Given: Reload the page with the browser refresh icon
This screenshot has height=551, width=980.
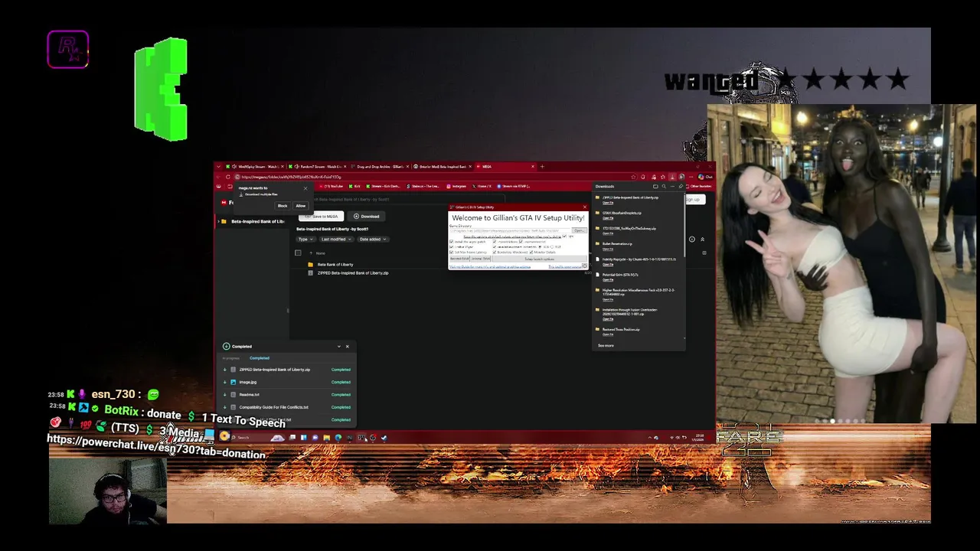Looking at the screenshot, I should [228, 177].
